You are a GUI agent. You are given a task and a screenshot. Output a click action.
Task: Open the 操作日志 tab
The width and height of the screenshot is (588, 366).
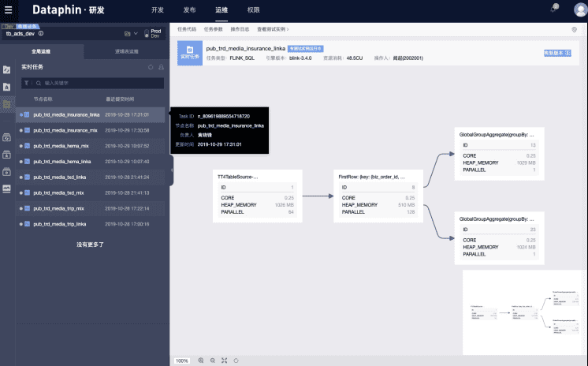tap(240, 29)
